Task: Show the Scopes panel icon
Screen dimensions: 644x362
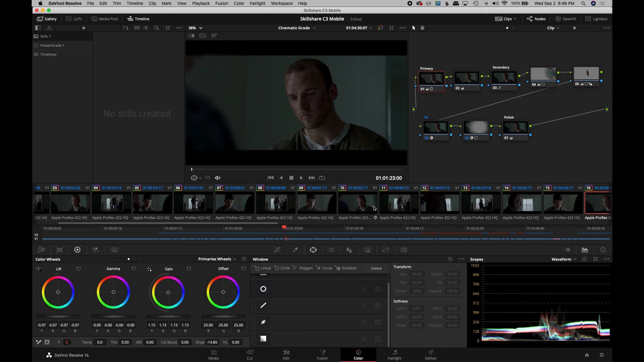Action: tap(585, 250)
